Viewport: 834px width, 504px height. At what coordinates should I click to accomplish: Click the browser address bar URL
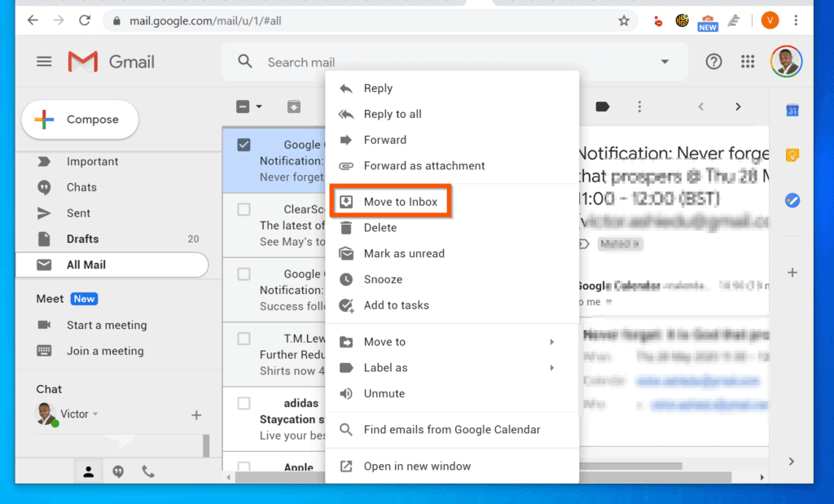pyautogui.click(x=205, y=20)
